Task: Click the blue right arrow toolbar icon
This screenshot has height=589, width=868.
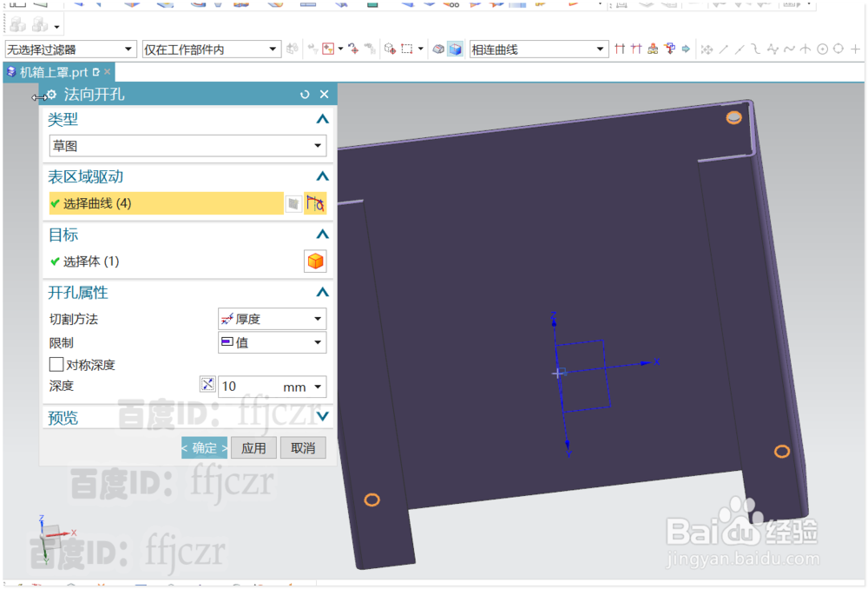Action: 686,50
